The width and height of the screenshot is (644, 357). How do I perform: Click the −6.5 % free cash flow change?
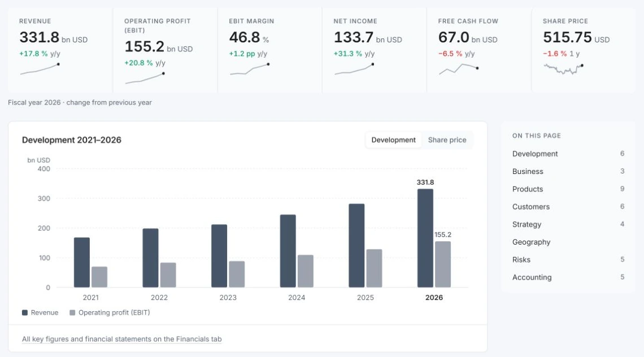tap(450, 54)
